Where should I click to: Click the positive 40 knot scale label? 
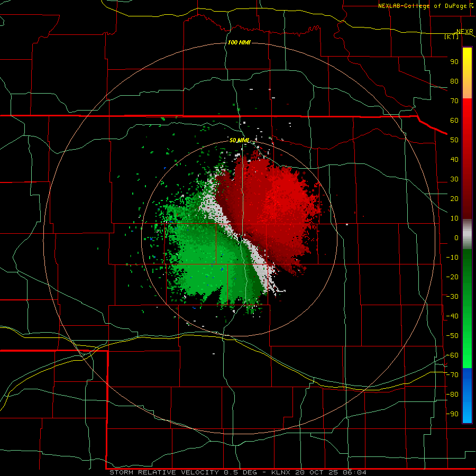coord(454,160)
